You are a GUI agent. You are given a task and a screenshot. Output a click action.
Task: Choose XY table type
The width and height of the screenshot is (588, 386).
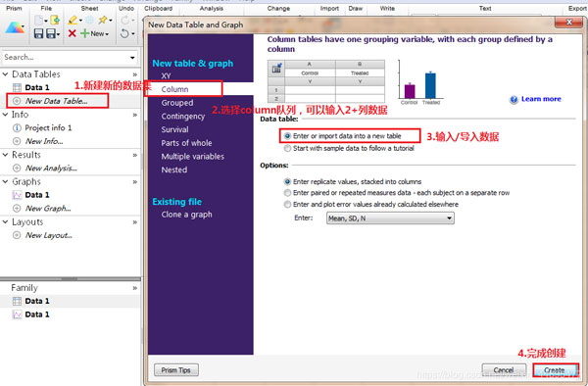(167, 75)
